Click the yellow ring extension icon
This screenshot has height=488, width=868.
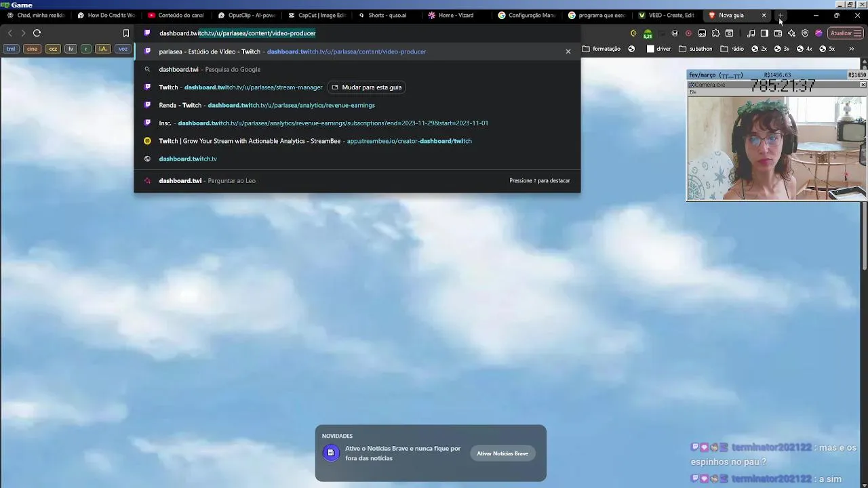point(633,33)
